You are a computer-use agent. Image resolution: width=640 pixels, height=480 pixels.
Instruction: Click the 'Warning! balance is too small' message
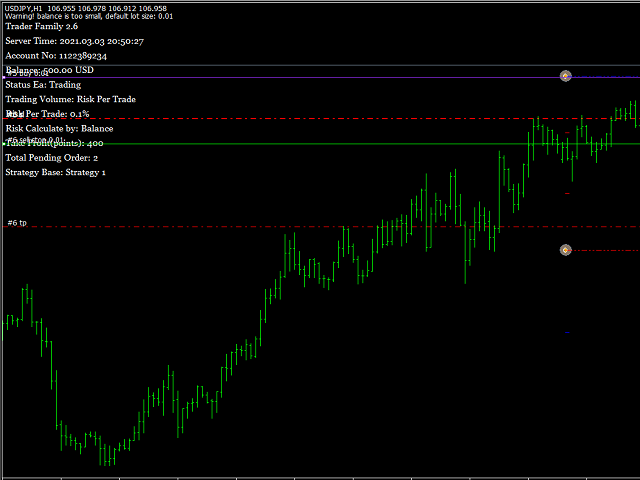coord(89,16)
